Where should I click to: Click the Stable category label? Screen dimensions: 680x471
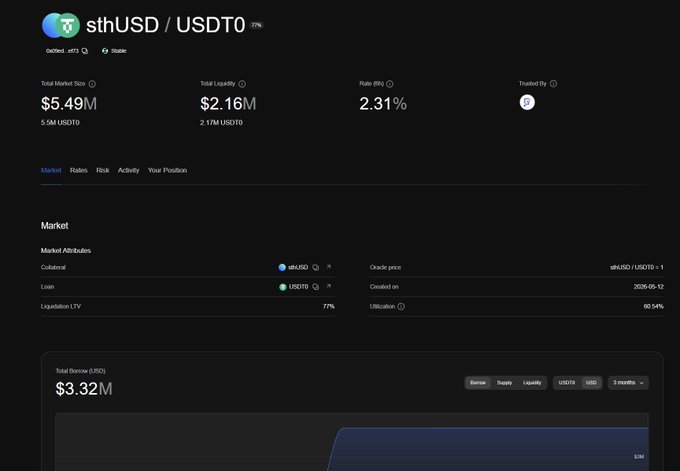pyautogui.click(x=118, y=51)
